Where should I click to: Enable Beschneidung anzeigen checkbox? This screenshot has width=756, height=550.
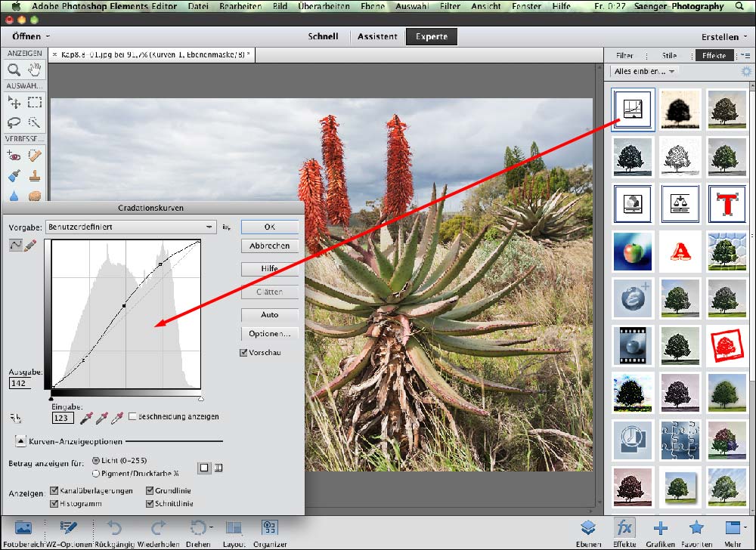pos(132,416)
